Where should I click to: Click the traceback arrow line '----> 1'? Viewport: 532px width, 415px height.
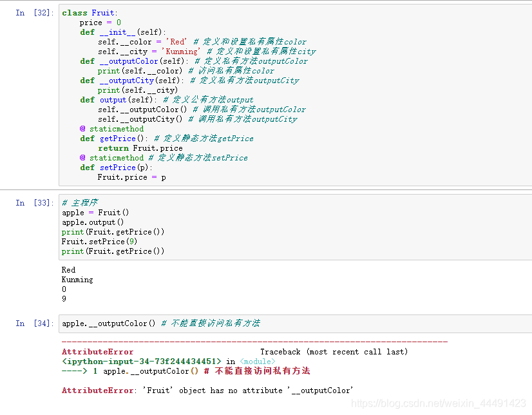[x=186, y=371]
